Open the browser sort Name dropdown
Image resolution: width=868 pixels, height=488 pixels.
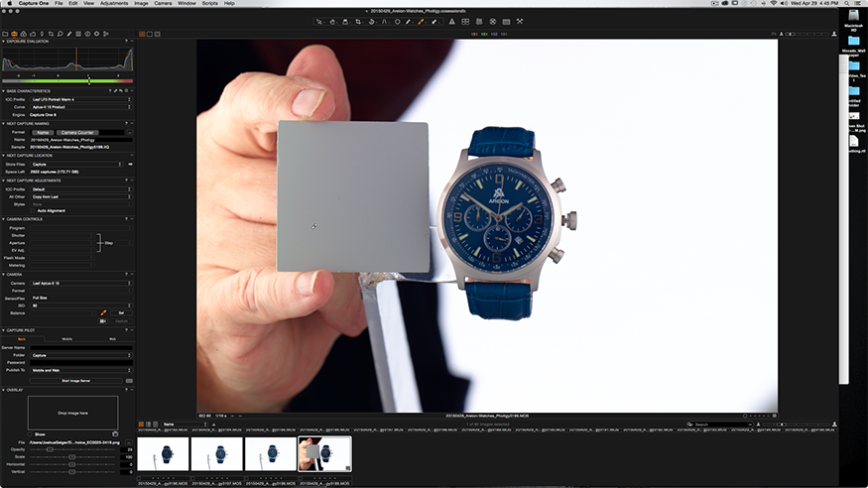(185, 425)
